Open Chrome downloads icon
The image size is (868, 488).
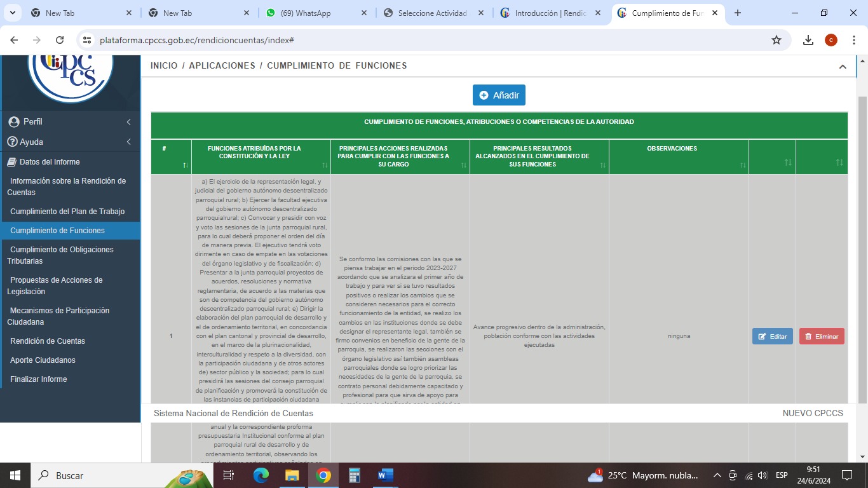808,40
